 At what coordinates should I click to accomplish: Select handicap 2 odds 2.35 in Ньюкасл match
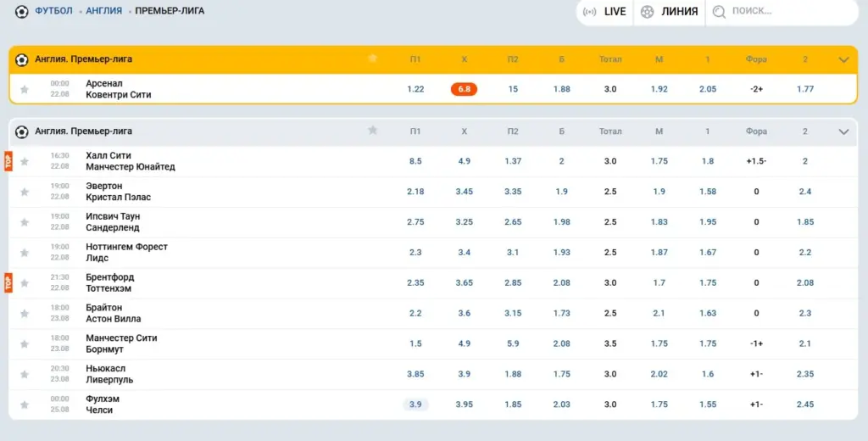[805, 375]
